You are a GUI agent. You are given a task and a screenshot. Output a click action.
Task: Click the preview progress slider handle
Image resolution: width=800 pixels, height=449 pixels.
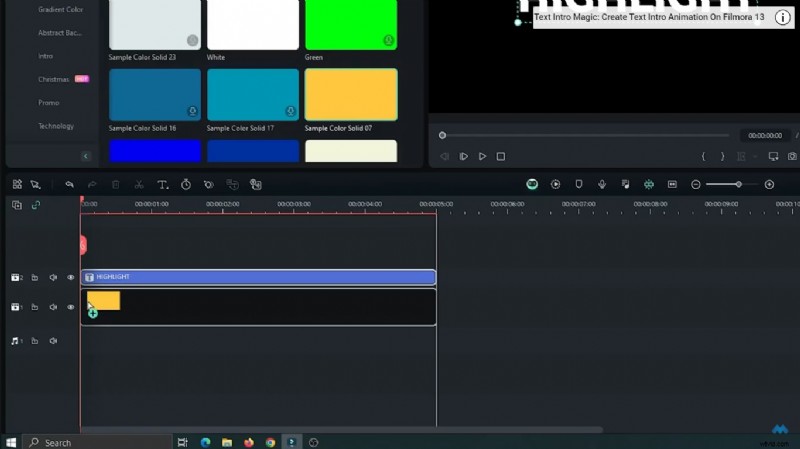442,135
